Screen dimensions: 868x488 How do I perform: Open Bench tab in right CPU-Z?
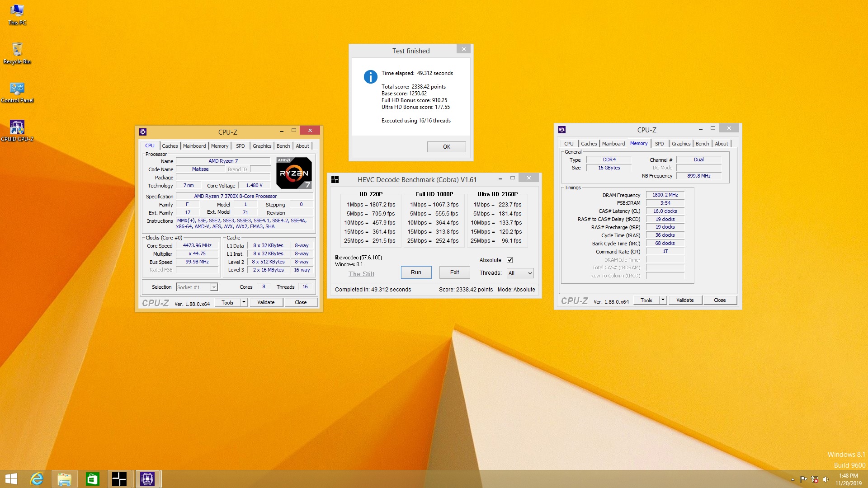tap(703, 144)
